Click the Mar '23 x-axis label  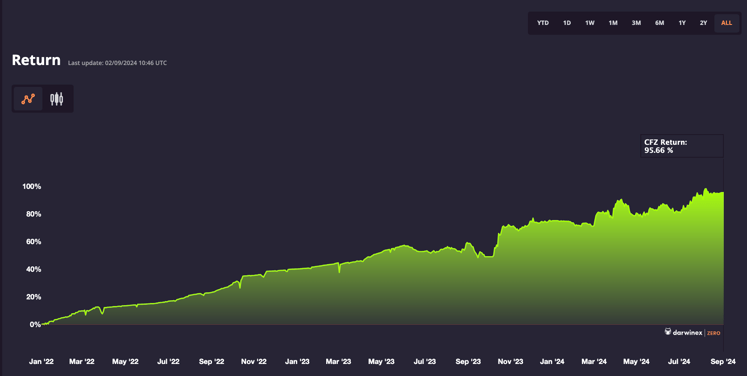[x=338, y=362]
